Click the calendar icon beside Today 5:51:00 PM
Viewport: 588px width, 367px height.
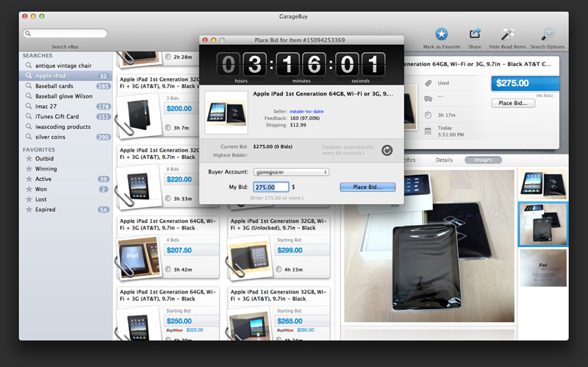pyautogui.click(x=428, y=131)
